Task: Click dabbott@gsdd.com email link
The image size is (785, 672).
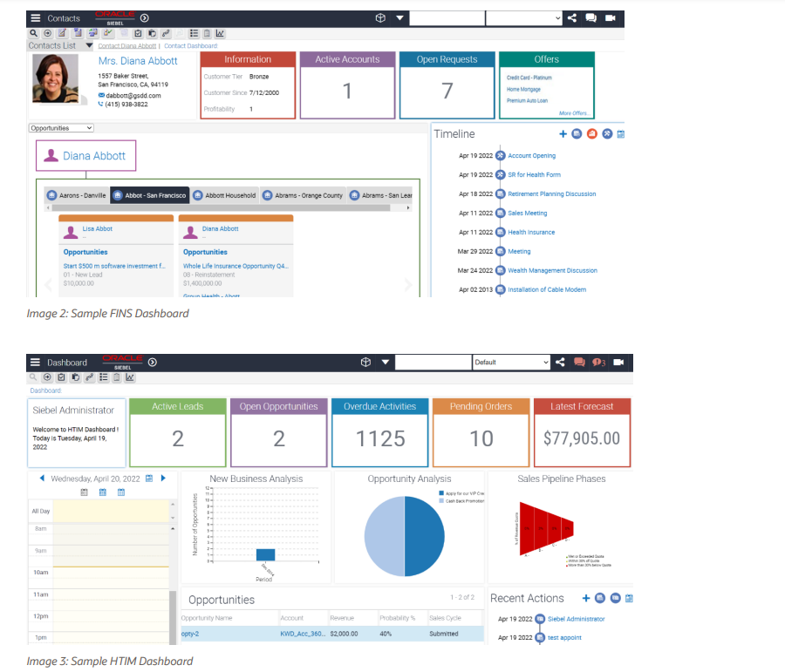Action: (x=133, y=95)
